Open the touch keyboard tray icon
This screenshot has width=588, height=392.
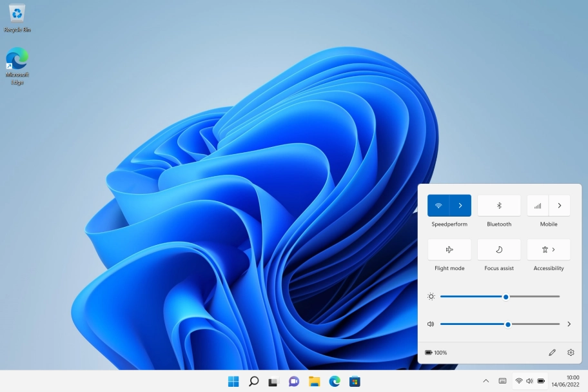(502, 381)
